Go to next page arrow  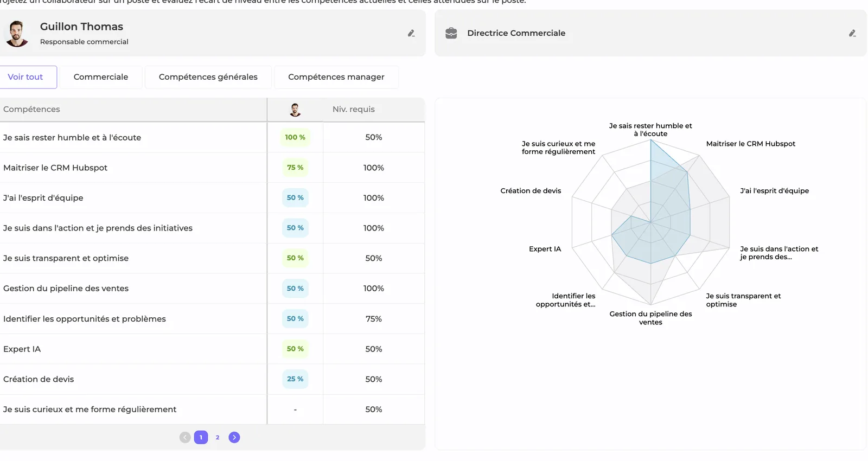(234, 437)
